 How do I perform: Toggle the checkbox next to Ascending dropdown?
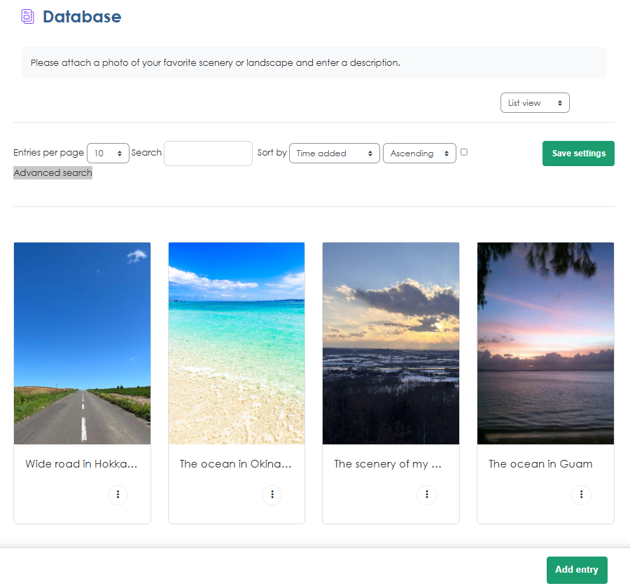point(464,152)
